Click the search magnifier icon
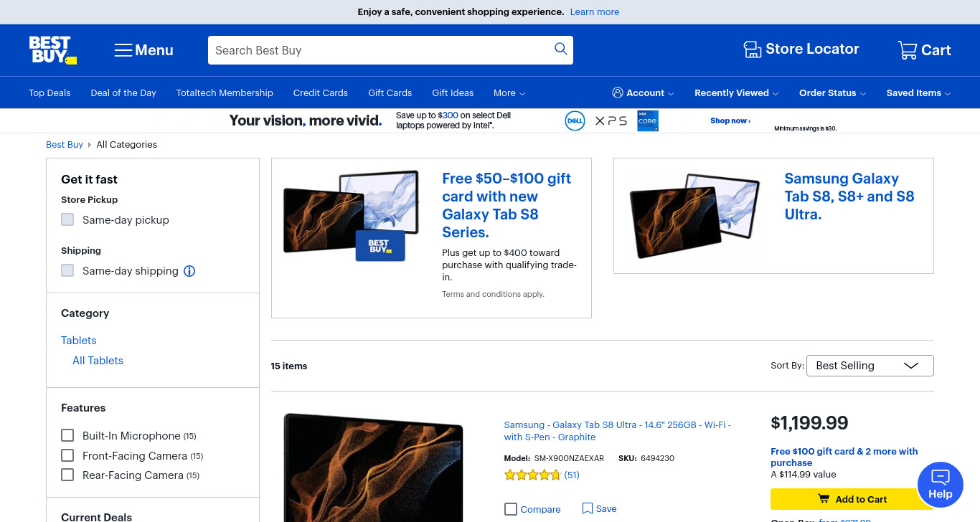 coord(561,49)
